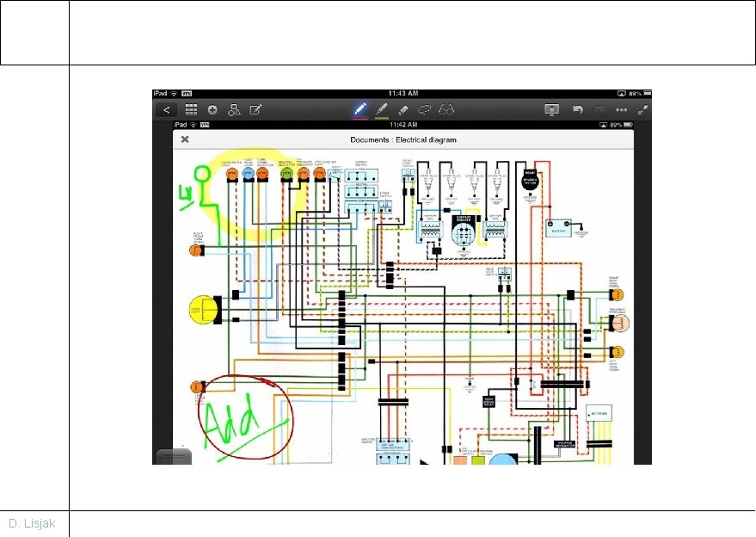The image size is (756, 537).
Task: Tap the back arrow button
Action: (166, 110)
